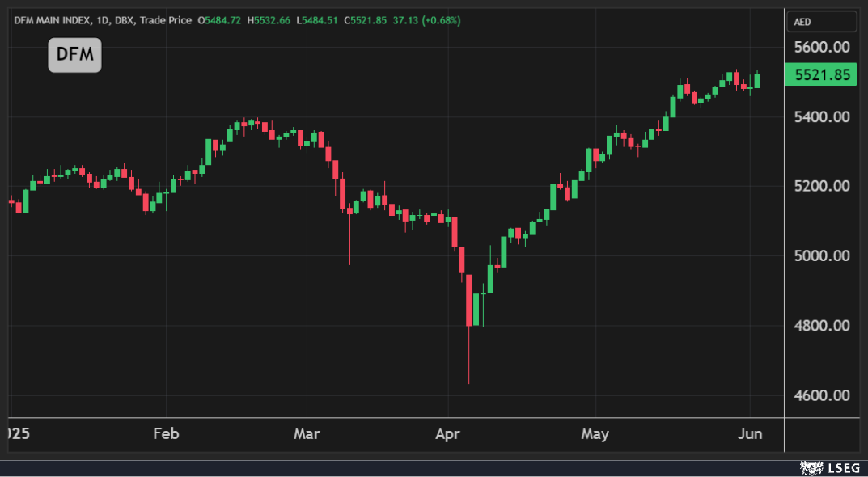Click the Trade Price label in the header
868x477 pixels.
(x=165, y=20)
